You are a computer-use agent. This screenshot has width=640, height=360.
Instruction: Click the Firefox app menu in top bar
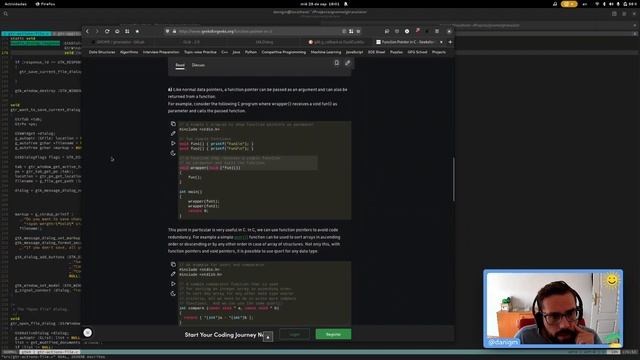pos(45,4)
